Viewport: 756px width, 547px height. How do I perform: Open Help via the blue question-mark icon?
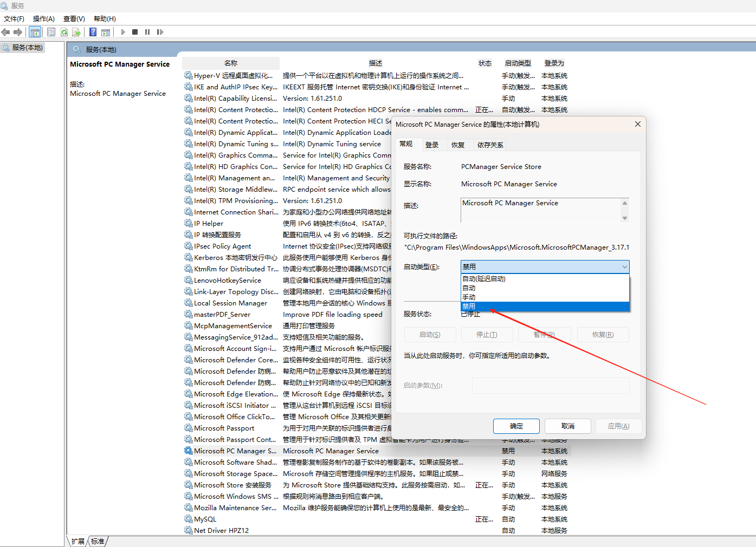coord(93,32)
